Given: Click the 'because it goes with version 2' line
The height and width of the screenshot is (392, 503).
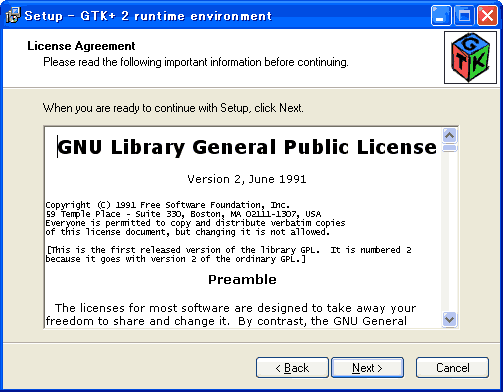Looking at the screenshot, I should pos(176,259).
